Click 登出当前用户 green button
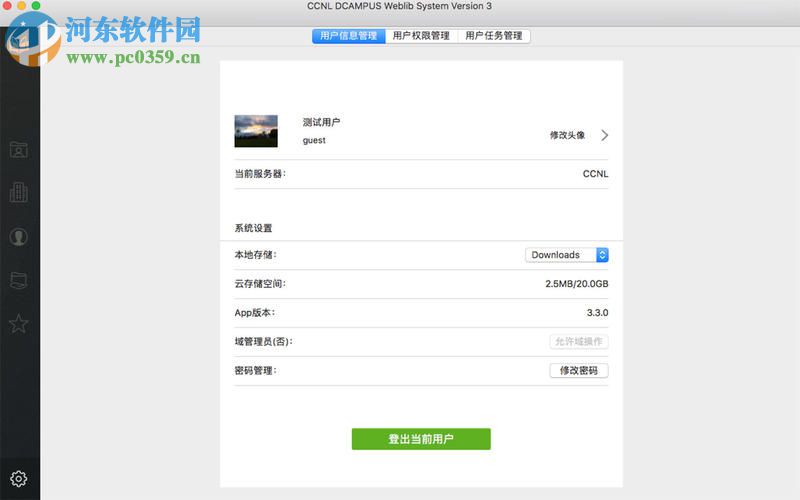800x500 pixels. [x=421, y=439]
